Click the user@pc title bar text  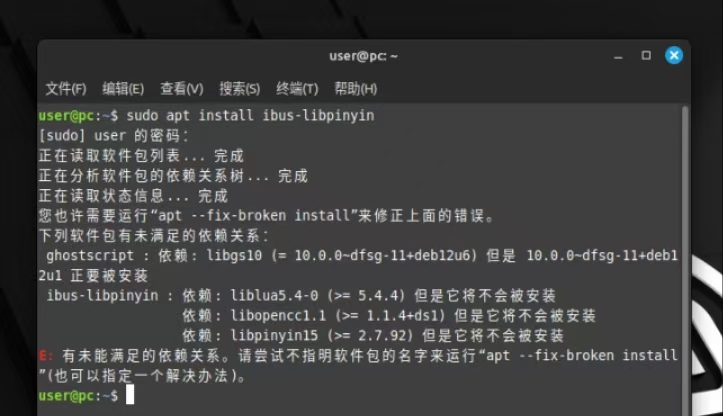(x=363, y=56)
